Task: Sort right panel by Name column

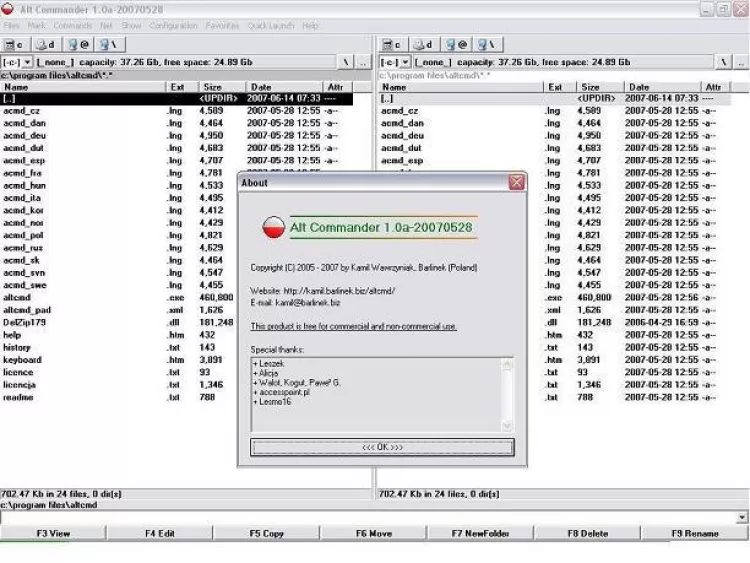Action: coord(461,87)
